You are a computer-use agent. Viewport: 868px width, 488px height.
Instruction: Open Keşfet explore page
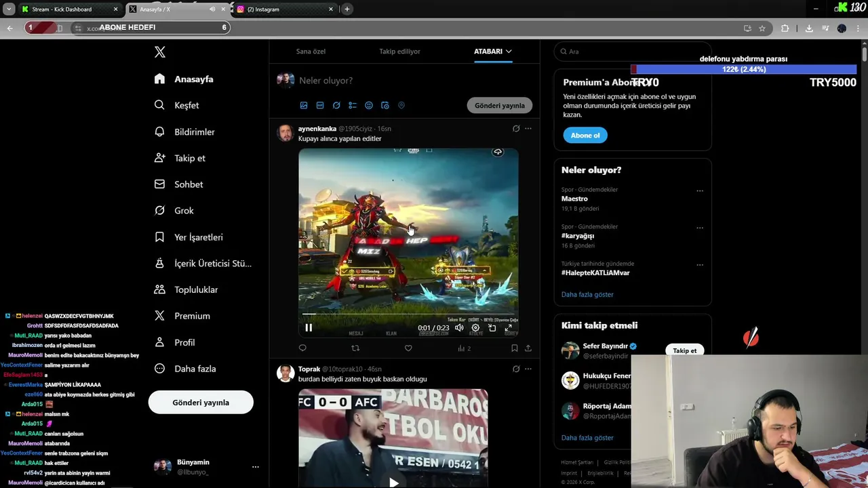pyautogui.click(x=176, y=105)
